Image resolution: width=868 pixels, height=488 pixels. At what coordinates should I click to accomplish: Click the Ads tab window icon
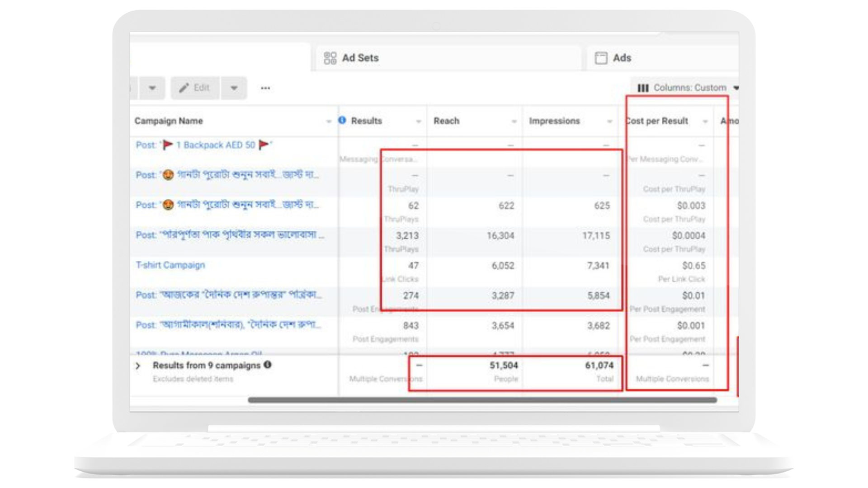click(601, 58)
